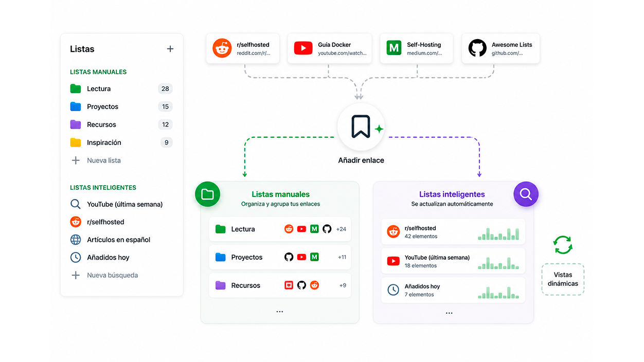Image resolution: width=644 pixels, height=362 pixels.
Task: Click the green folder circle icon
Action: coord(208,194)
